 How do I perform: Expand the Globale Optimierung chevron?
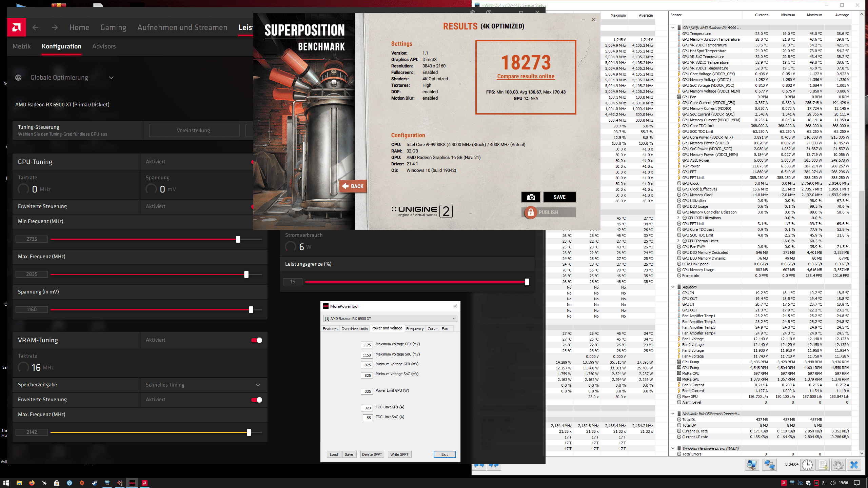coord(111,78)
